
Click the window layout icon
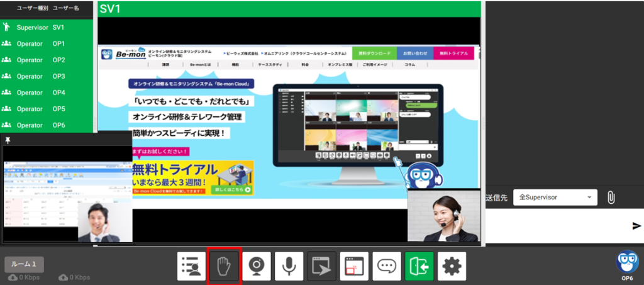355,266
